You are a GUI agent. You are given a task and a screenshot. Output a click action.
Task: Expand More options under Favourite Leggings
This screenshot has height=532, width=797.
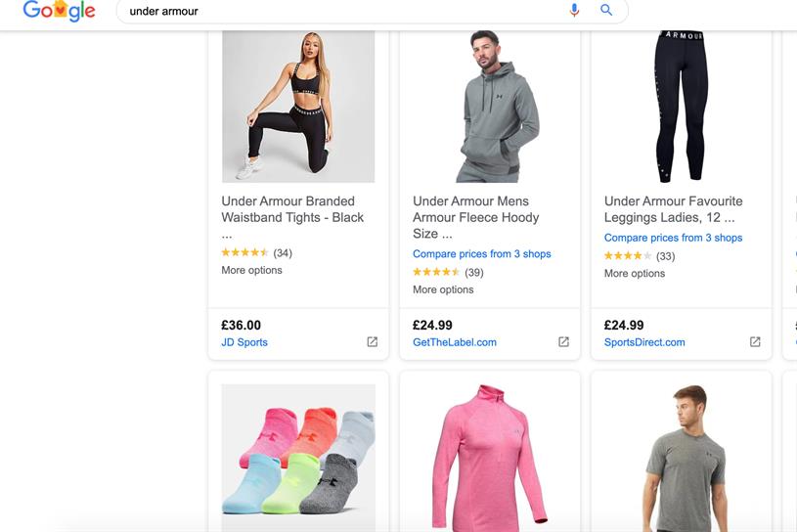[635, 274]
